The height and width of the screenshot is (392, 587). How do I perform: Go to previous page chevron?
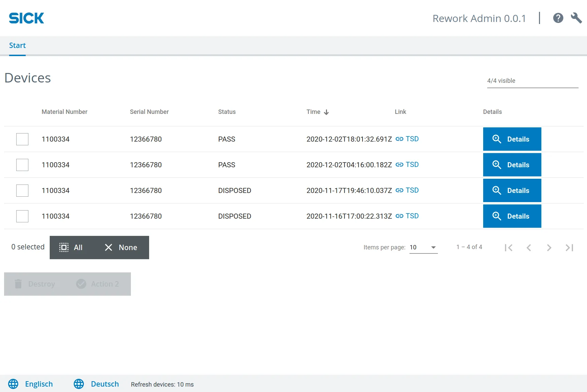tap(529, 248)
